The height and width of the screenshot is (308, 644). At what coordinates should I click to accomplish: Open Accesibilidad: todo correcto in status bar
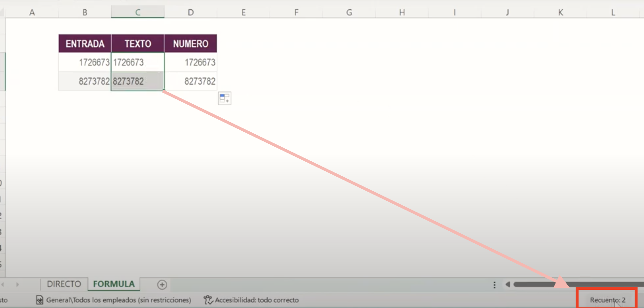257,300
